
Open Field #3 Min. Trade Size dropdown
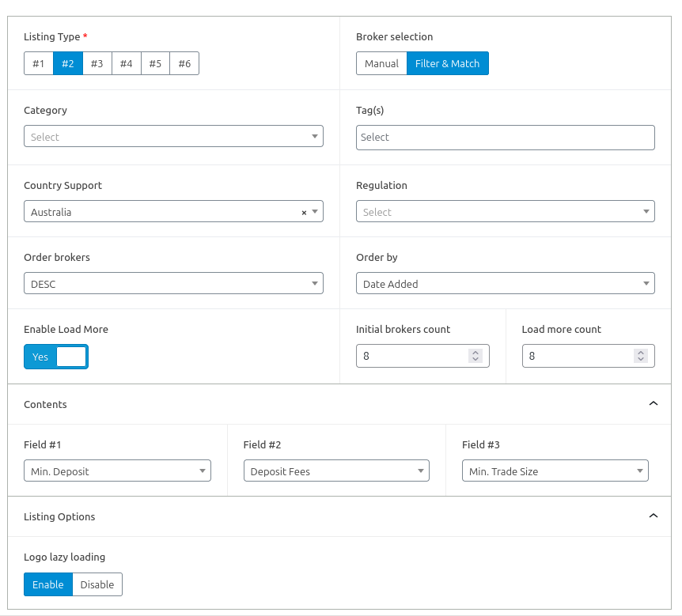point(555,471)
